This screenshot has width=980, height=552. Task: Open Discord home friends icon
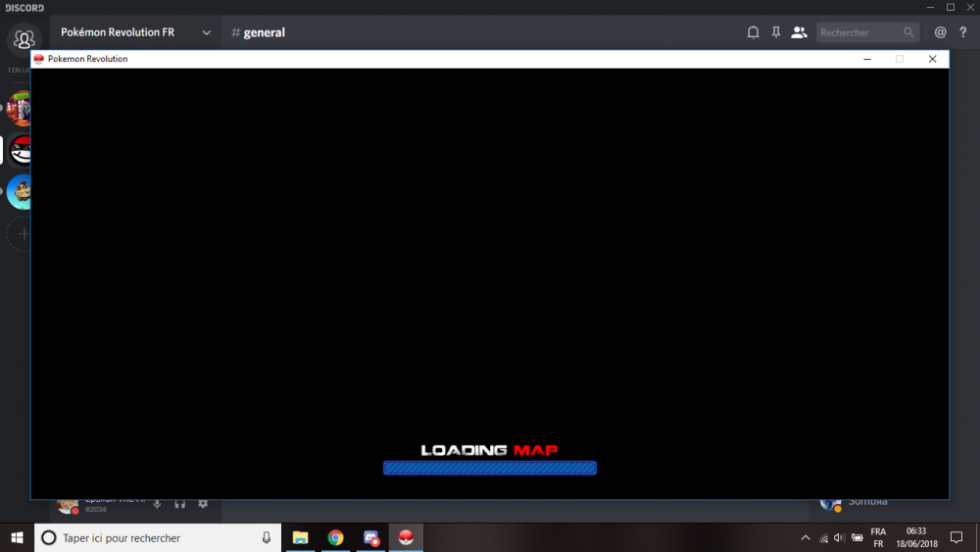coord(24,39)
